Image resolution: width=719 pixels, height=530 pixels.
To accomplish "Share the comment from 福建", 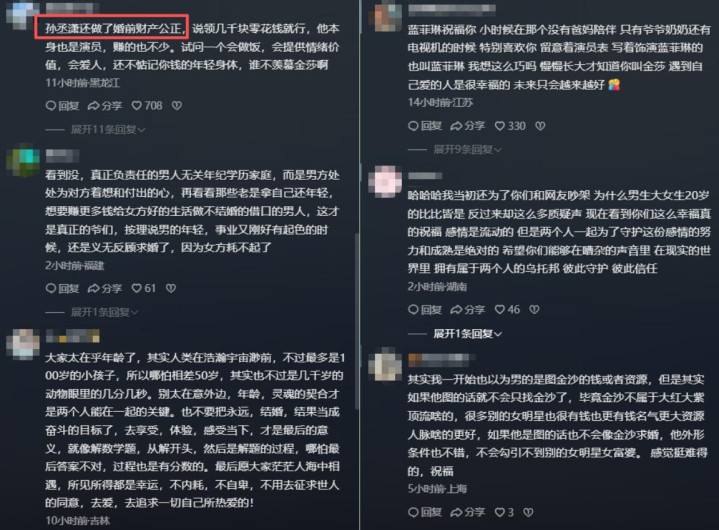I will [105, 288].
